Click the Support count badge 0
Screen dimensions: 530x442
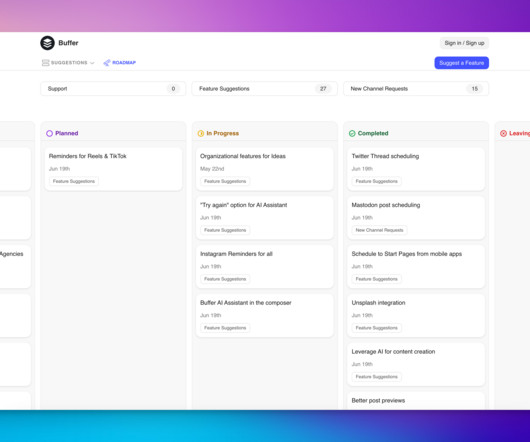tap(173, 89)
